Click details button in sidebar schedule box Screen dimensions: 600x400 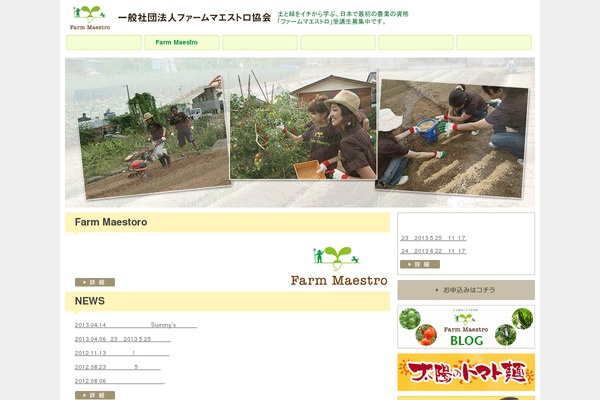pos(420,264)
